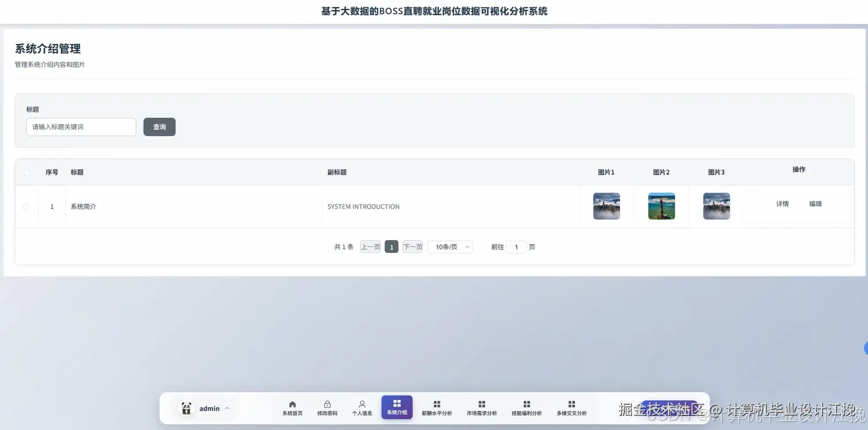Open the 10条/页 page size dropdown

point(450,247)
